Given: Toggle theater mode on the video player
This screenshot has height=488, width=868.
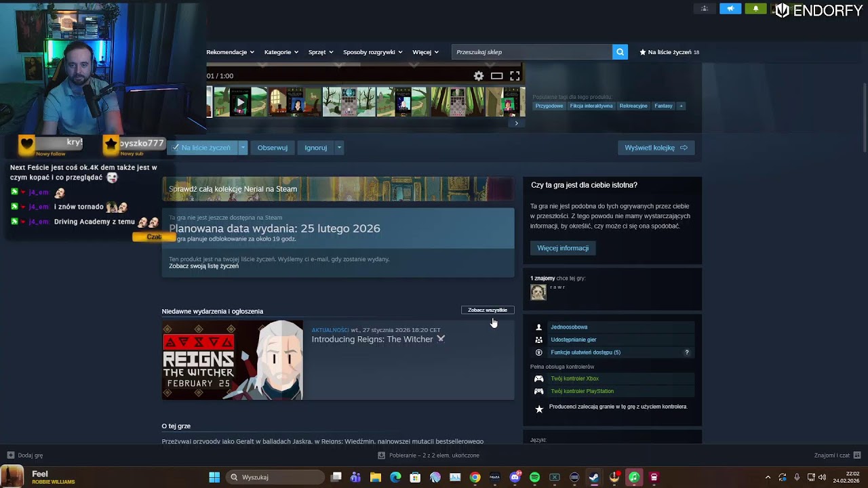Looking at the screenshot, I should pos(497,76).
